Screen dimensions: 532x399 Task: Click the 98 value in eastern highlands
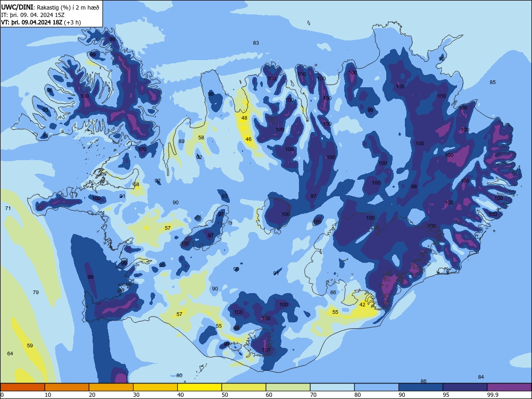click(x=414, y=186)
